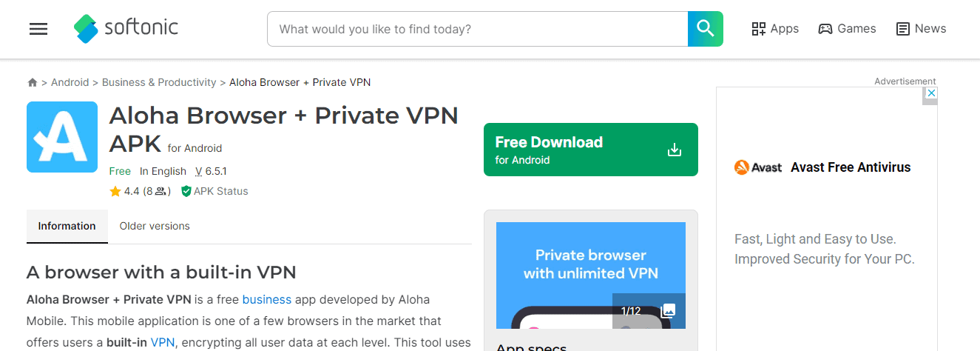Click the search magnifier button
Screen dimensions: 980x351
(x=705, y=29)
